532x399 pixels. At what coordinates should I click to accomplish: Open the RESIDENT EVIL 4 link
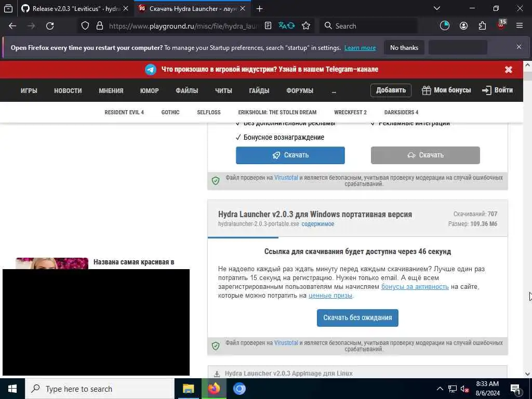coord(124,112)
